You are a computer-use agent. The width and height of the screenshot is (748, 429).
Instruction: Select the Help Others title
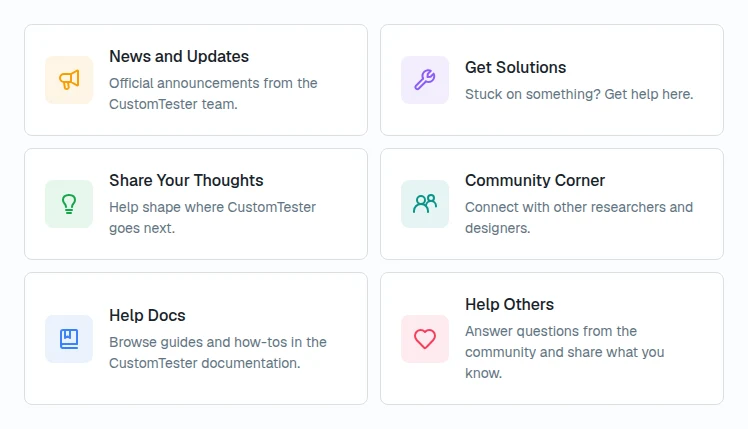(x=509, y=304)
